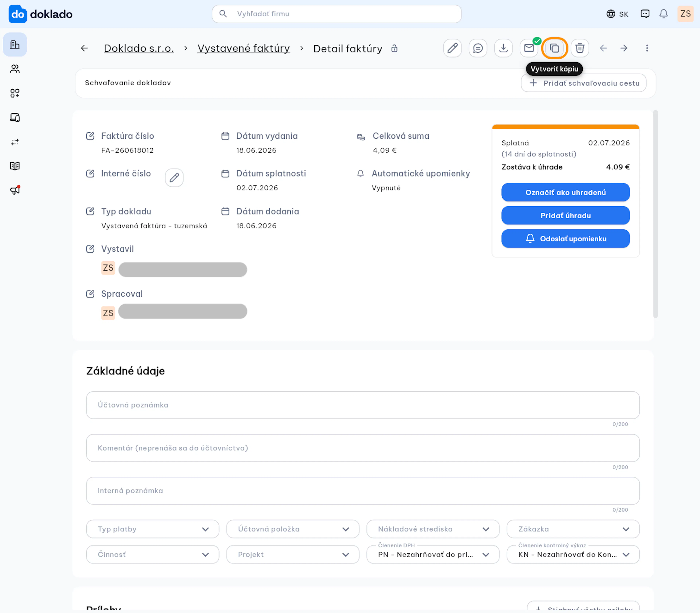Click the Dátum vydania calendar icon

pos(225,136)
